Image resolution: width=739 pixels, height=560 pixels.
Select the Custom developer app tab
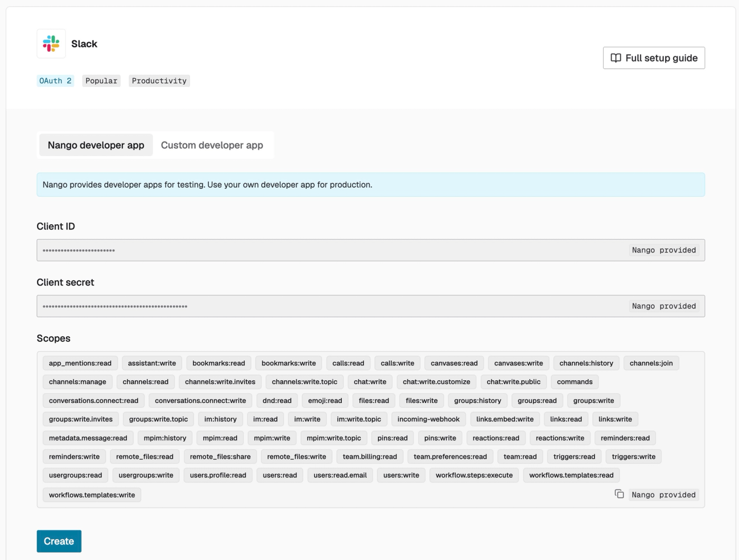[x=212, y=145]
